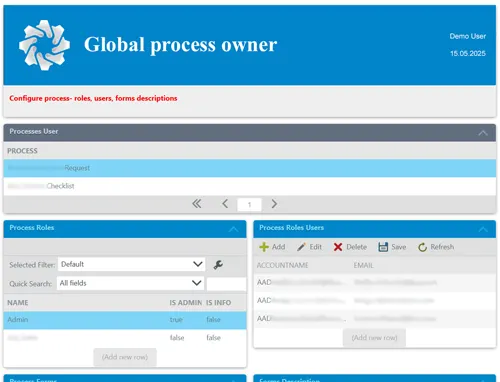This screenshot has height=382, width=500.
Task: Click the circular Refresh icon
Action: [x=423, y=247]
